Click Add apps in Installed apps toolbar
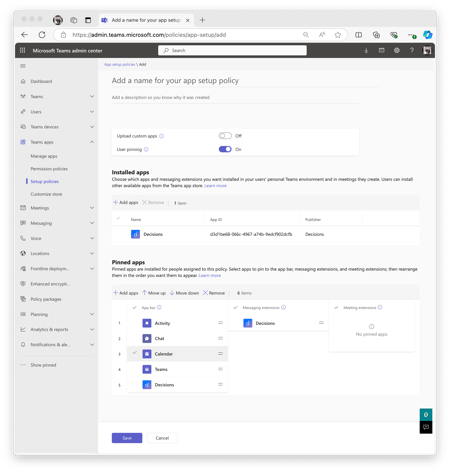450x472 pixels. pyautogui.click(x=125, y=202)
